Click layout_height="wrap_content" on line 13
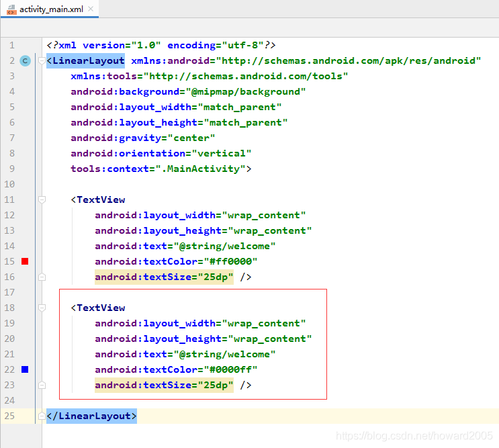 [x=228, y=230]
